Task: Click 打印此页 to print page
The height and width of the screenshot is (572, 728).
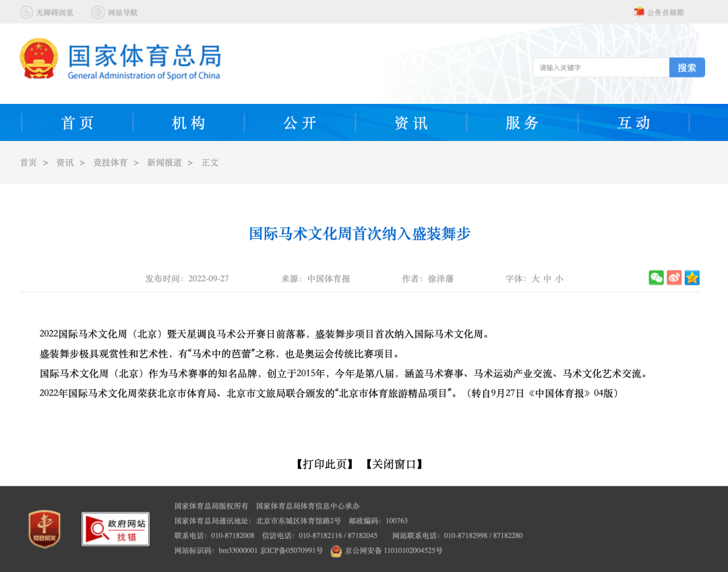Action: (325, 464)
